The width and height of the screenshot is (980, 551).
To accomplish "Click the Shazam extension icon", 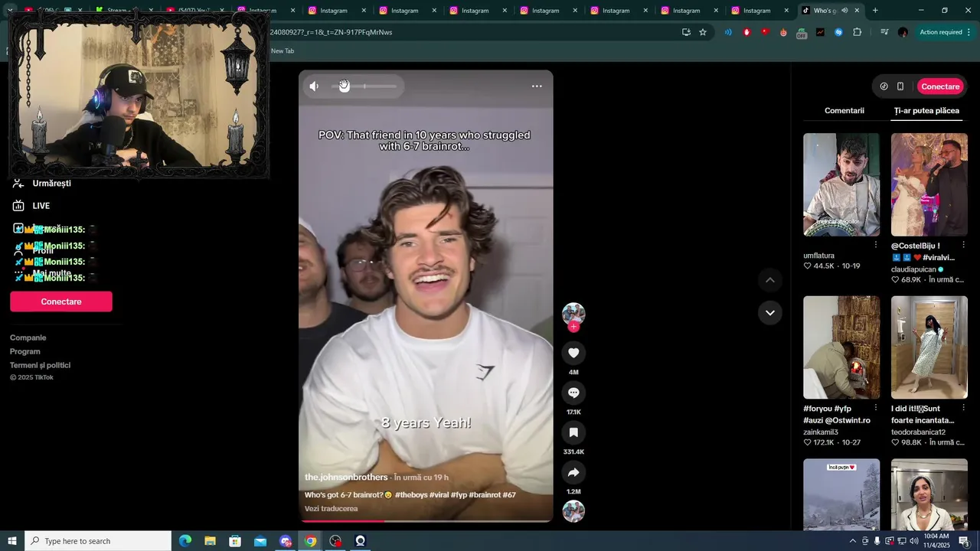I will pyautogui.click(x=838, y=32).
